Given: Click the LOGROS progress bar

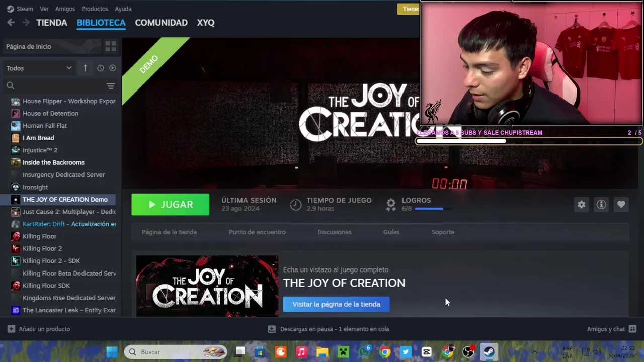Looking at the screenshot, I should [433, 209].
